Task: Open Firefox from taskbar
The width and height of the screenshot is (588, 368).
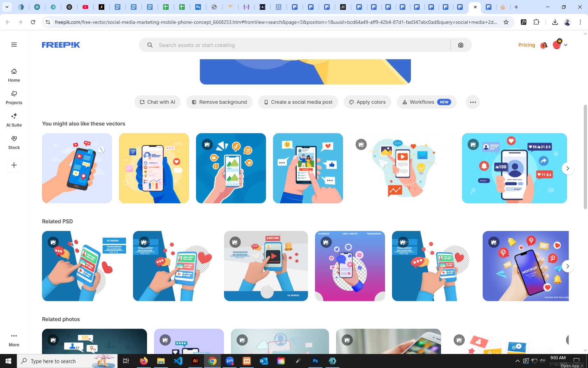Action: pyautogui.click(x=144, y=361)
